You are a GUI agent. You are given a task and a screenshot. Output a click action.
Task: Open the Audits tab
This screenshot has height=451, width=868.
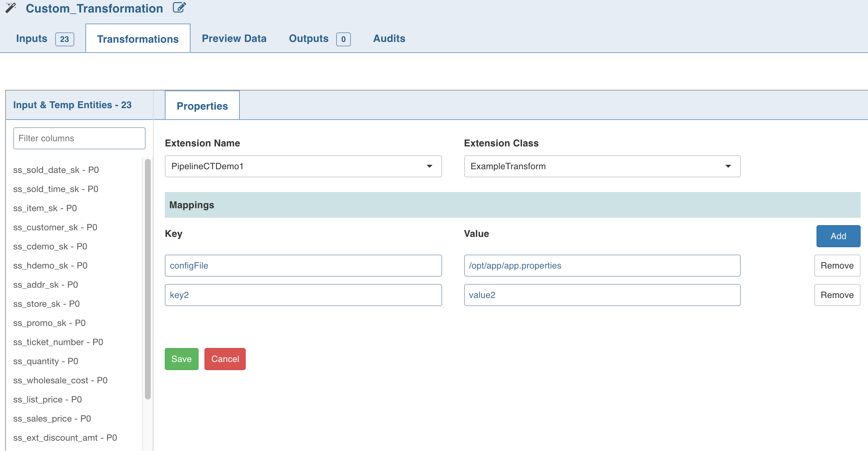[x=389, y=39]
